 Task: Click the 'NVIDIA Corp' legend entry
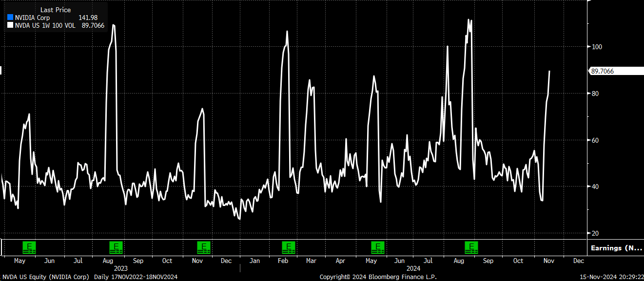(x=32, y=18)
